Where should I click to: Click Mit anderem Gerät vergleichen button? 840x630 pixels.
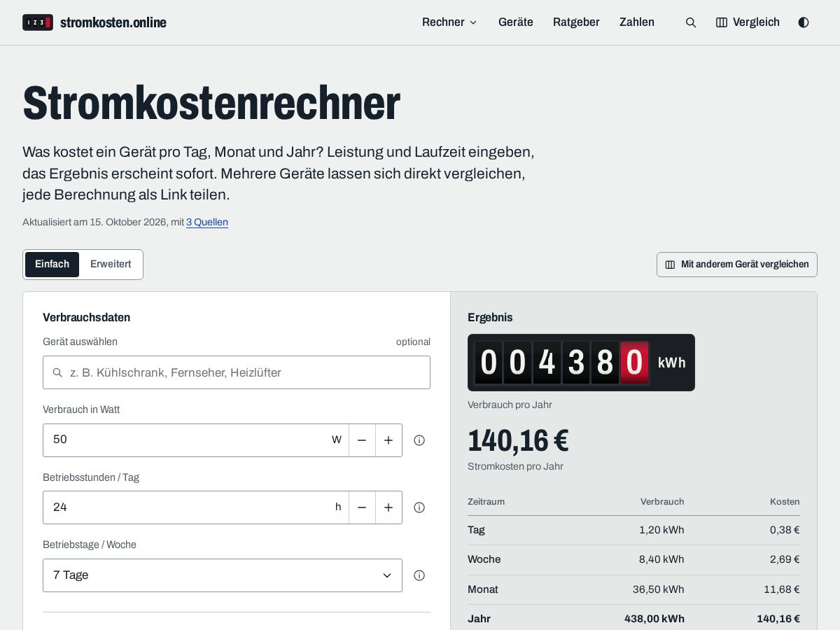737,265
